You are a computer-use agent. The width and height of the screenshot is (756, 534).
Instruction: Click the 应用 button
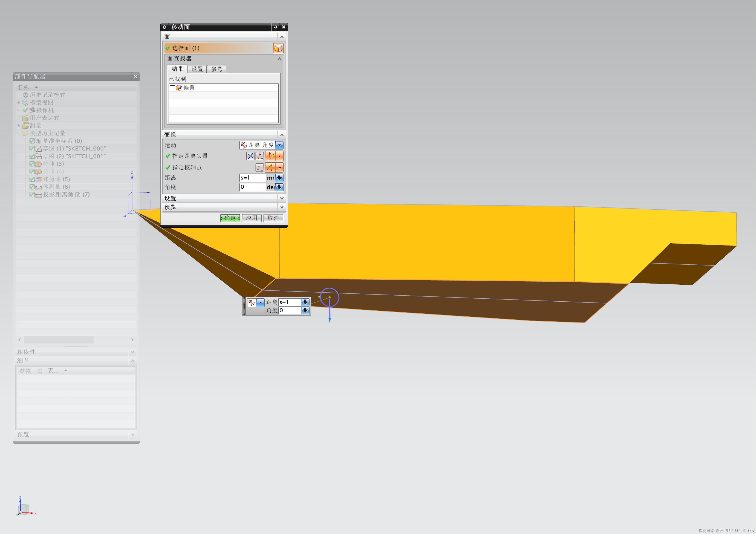(252, 218)
